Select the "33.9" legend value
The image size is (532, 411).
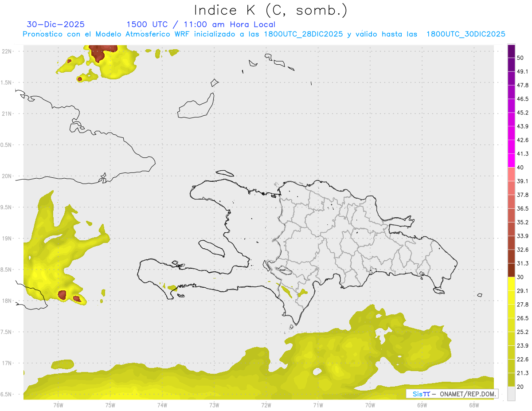(523, 236)
